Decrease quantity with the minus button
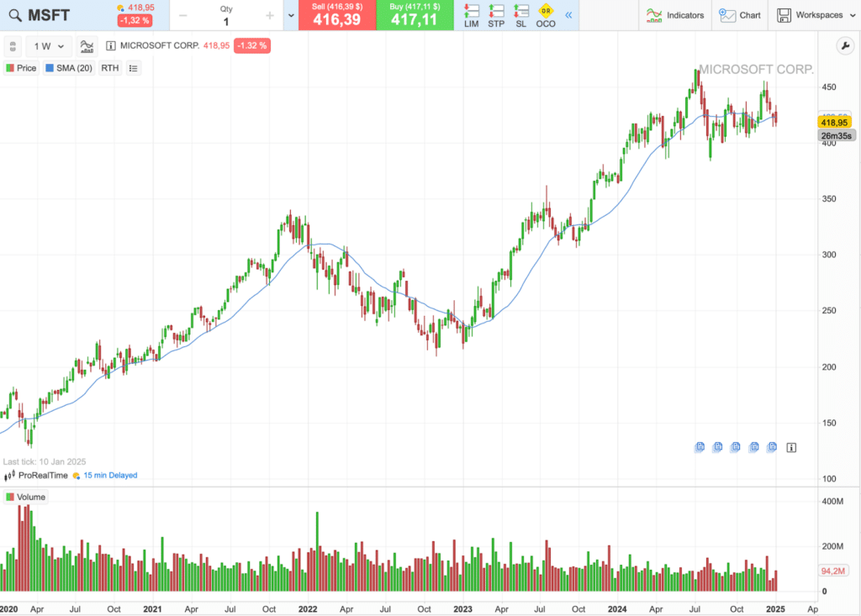The image size is (861, 616). (183, 15)
